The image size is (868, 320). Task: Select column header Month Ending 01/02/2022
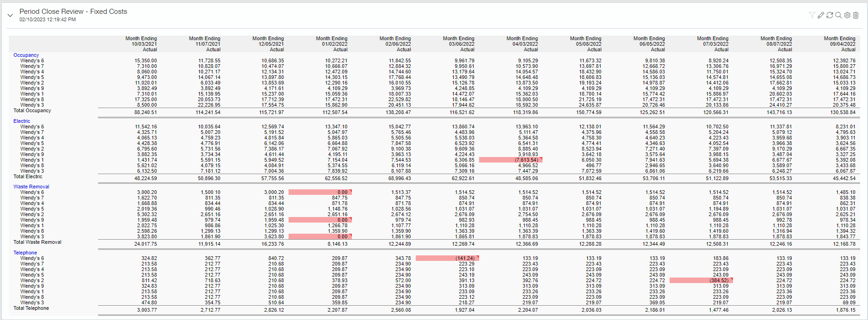click(x=332, y=44)
